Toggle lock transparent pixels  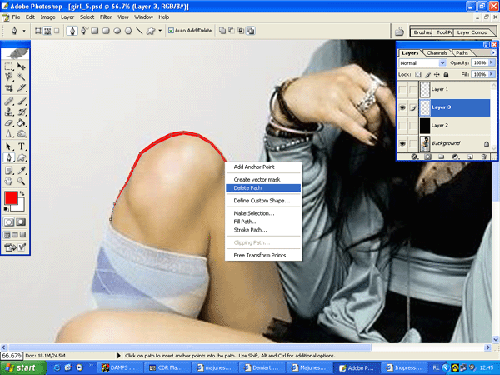click(x=419, y=74)
